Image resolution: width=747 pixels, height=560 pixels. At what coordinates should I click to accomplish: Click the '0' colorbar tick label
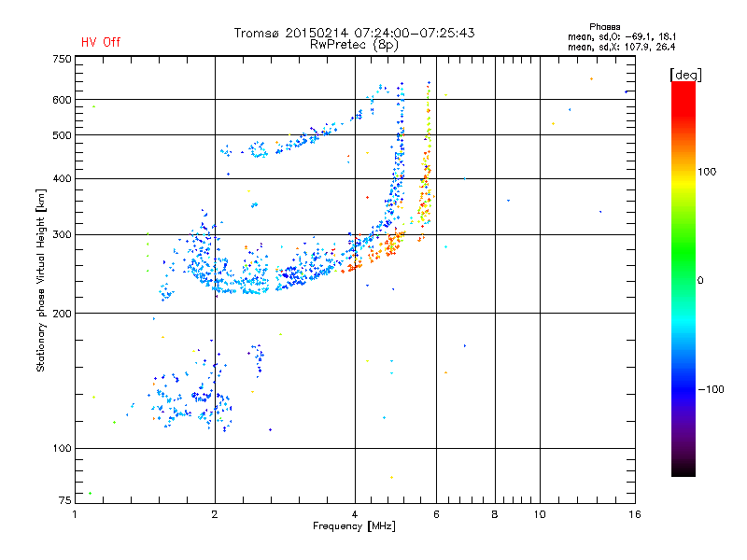(700, 281)
